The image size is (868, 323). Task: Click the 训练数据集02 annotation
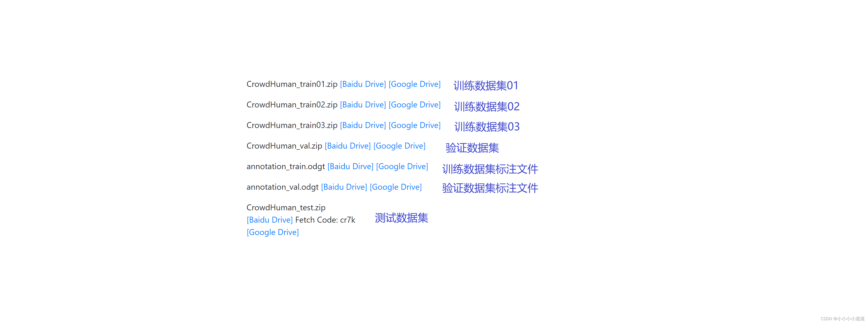tap(487, 107)
